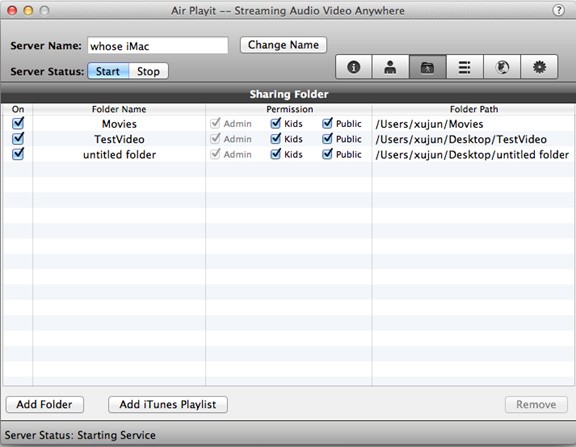The height and width of the screenshot is (447, 576).
Task: Toggle Kids permission for TestVideo
Action: coord(276,139)
